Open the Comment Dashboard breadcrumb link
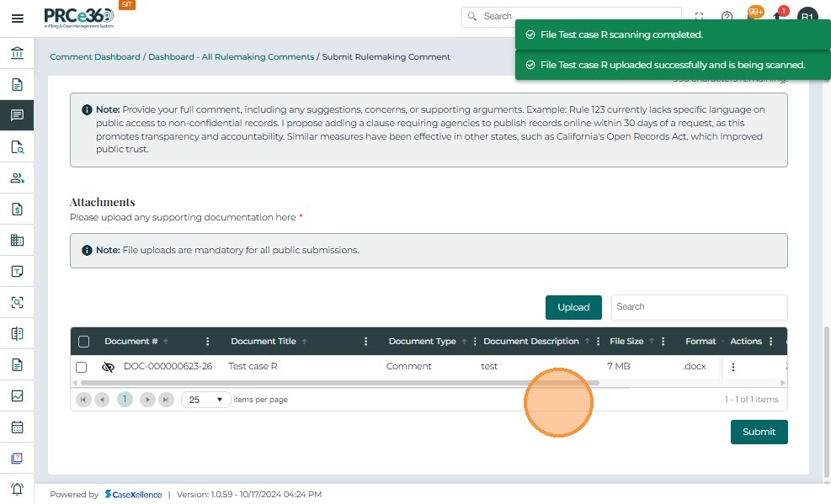The image size is (831, 504). (95, 56)
